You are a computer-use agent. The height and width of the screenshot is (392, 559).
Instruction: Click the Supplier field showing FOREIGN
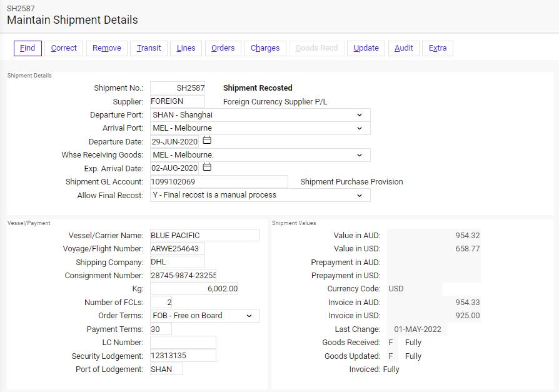(177, 101)
